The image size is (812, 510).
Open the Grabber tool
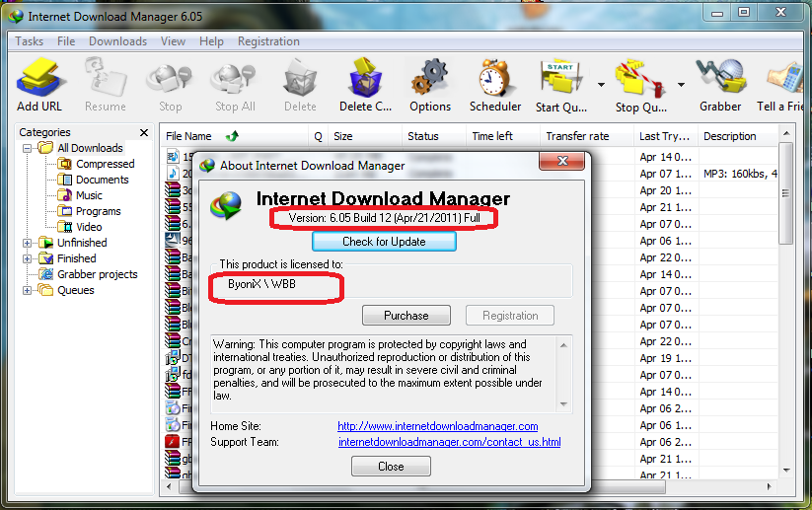click(720, 85)
